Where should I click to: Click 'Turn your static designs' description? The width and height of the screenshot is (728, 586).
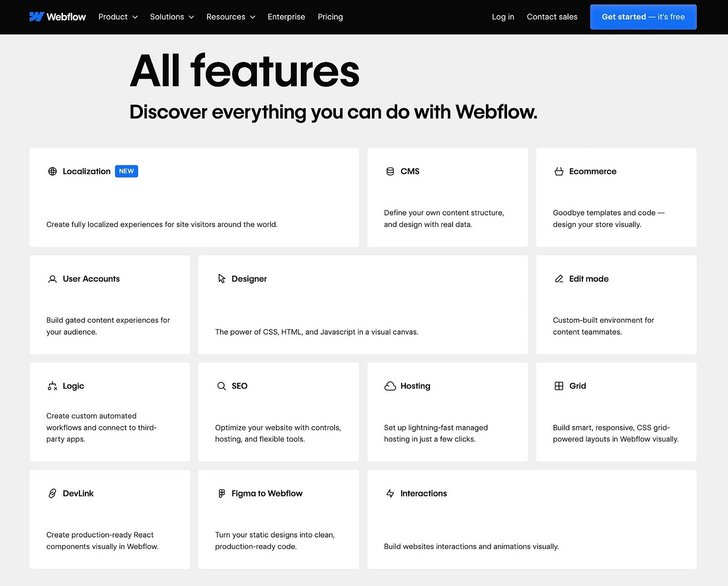pyautogui.click(x=275, y=540)
